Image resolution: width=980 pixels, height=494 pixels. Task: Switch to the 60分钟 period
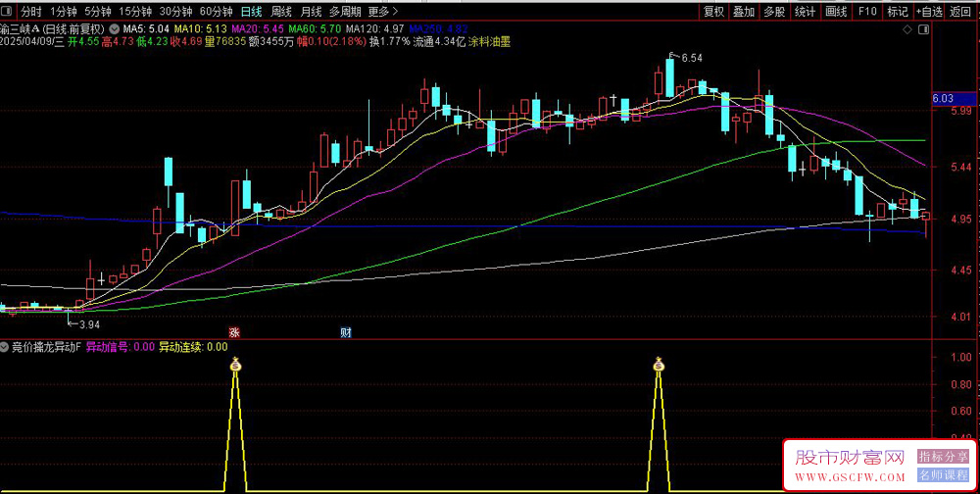217,11
